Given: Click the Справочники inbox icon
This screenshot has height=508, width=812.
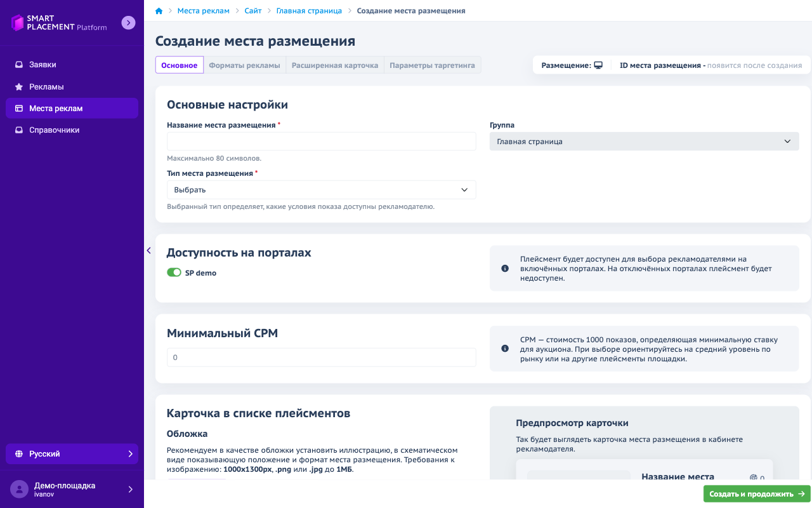Looking at the screenshot, I should pyautogui.click(x=19, y=130).
